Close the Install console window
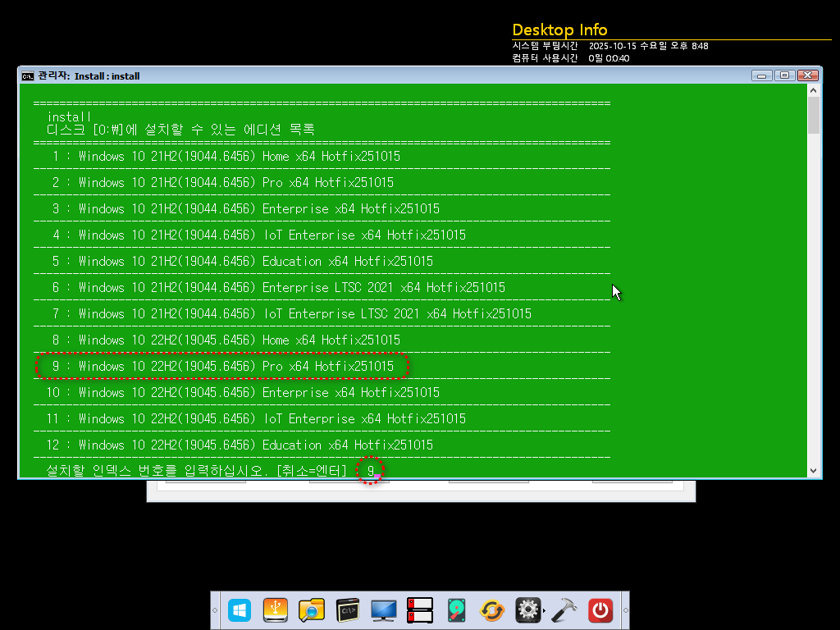 click(808, 75)
